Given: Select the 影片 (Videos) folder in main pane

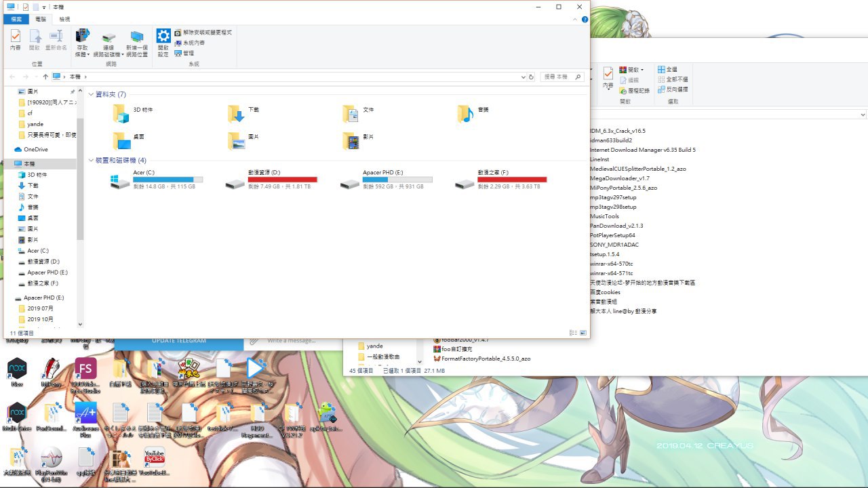Looking at the screenshot, I should click(359, 140).
